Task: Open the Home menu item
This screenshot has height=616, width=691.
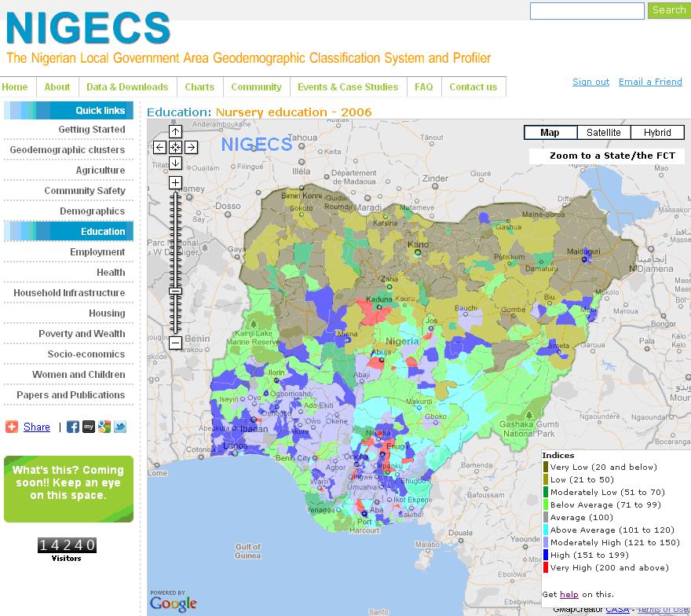Action: (15, 87)
